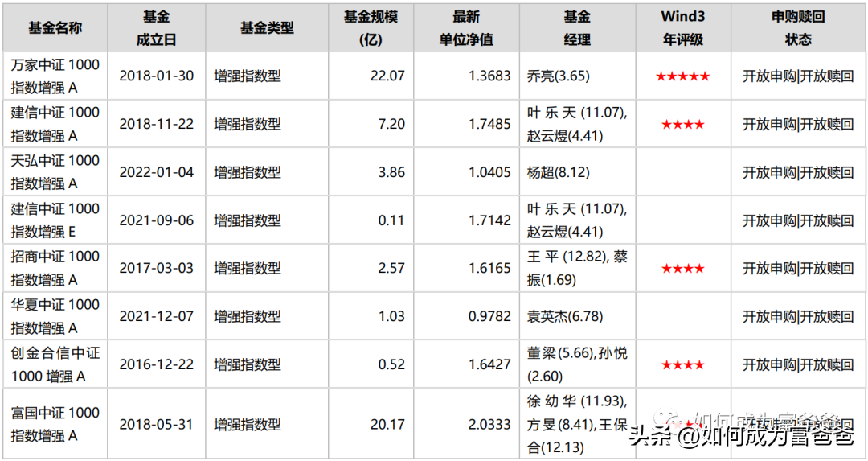
Task: Click the 基金名称 column header
Action: pyautogui.click(x=55, y=28)
